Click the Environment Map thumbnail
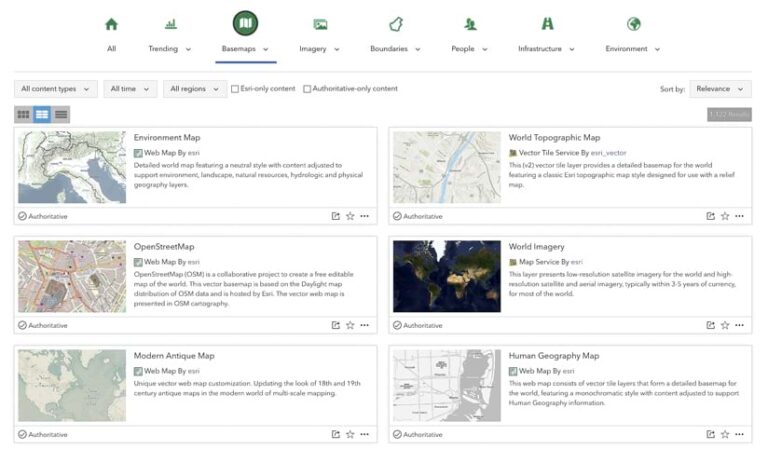The image size is (768, 449). click(x=72, y=167)
